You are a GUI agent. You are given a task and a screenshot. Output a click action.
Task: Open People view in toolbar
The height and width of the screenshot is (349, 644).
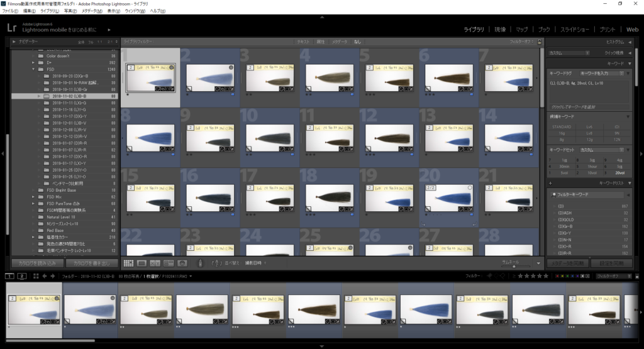point(182,263)
